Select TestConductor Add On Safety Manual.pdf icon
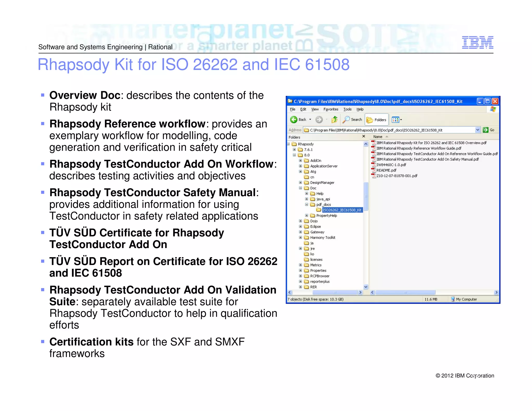The image size is (532, 411). pyautogui.click(x=374, y=159)
